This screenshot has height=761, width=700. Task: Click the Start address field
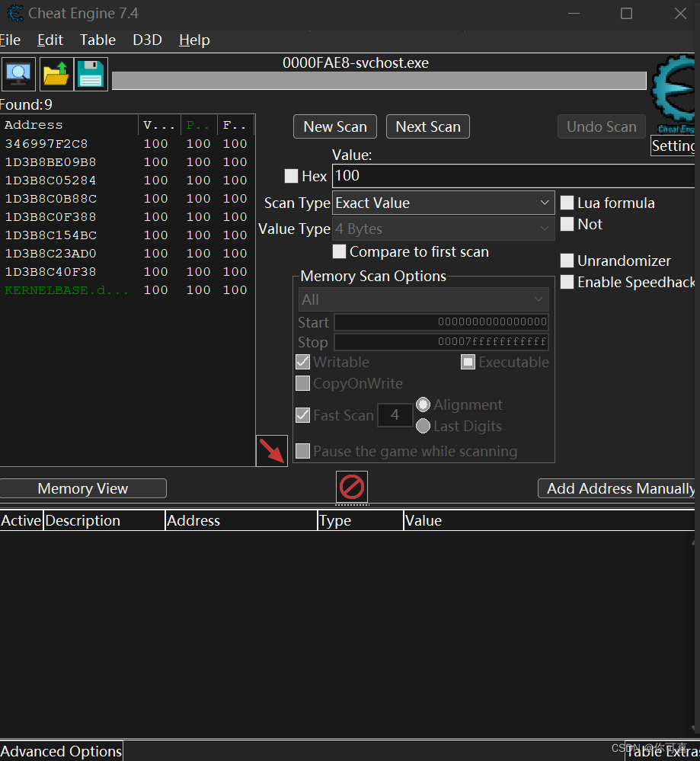(x=441, y=321)
